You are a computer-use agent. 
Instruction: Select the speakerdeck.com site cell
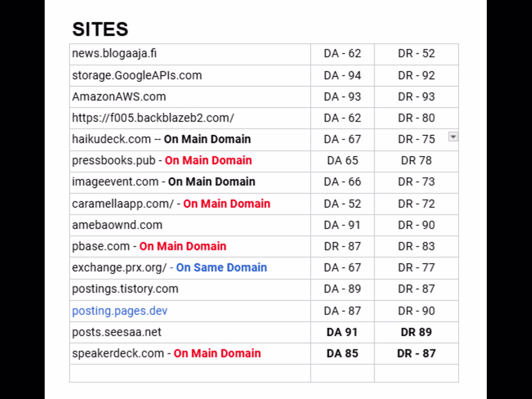pyautogui.click(x=118, y=353)
